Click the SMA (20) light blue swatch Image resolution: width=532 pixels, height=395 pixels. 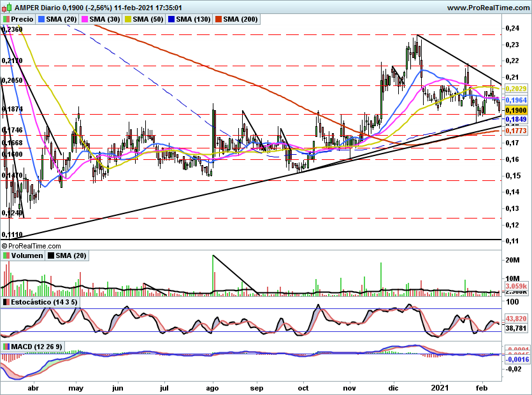click(x=41, y=19)
